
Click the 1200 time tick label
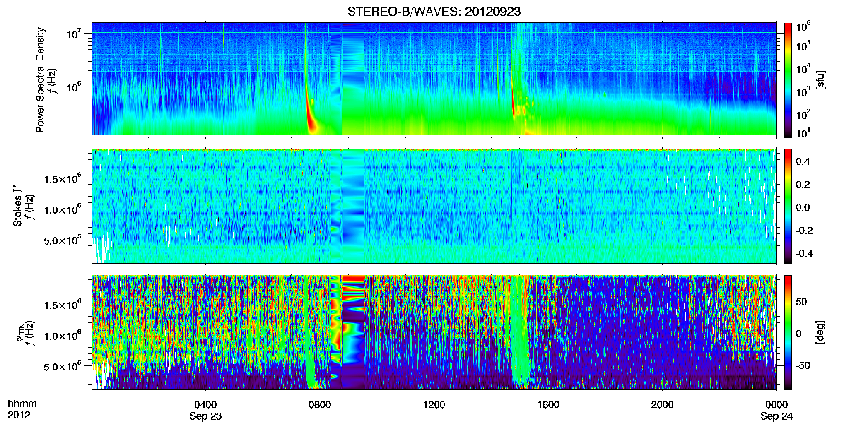(434, 404)
